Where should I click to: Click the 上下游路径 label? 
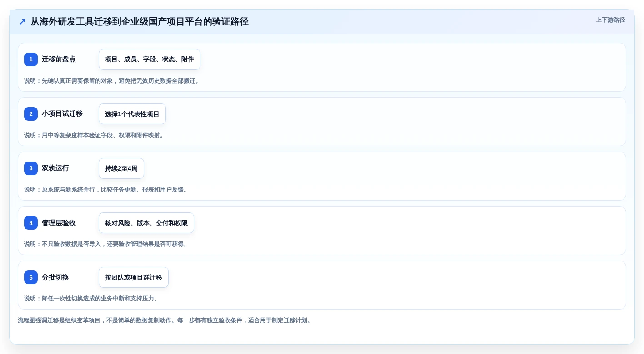(610, 20)
